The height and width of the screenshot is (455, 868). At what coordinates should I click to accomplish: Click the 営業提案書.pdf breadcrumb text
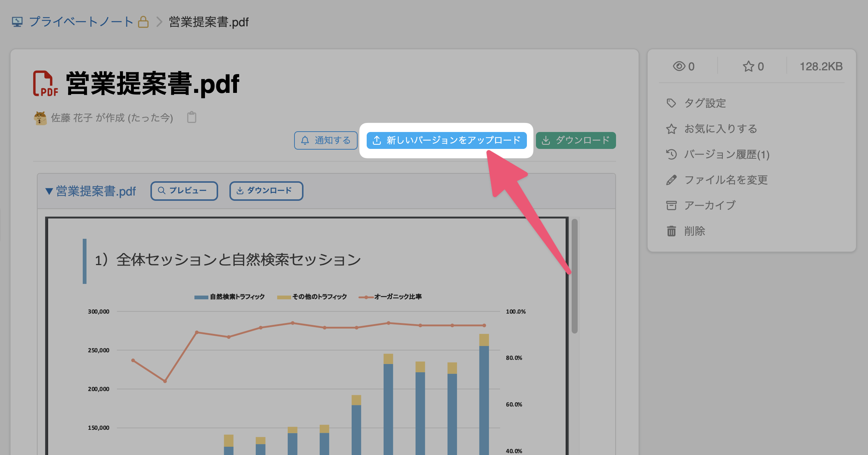click(x=209, y=22)
